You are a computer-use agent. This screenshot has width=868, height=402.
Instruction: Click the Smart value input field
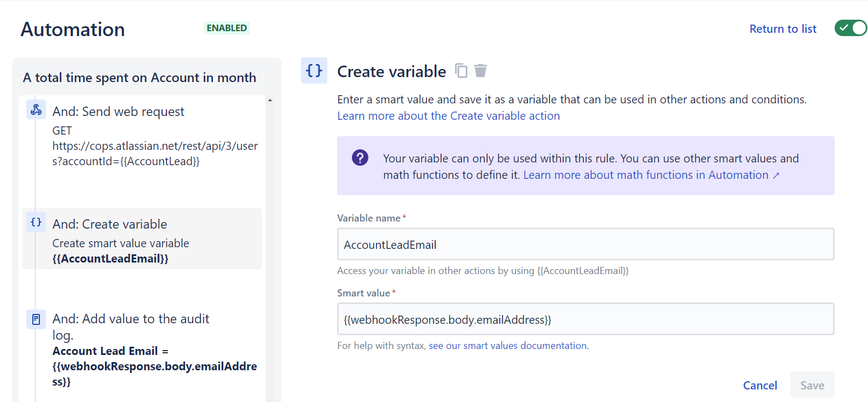(585, 319)
